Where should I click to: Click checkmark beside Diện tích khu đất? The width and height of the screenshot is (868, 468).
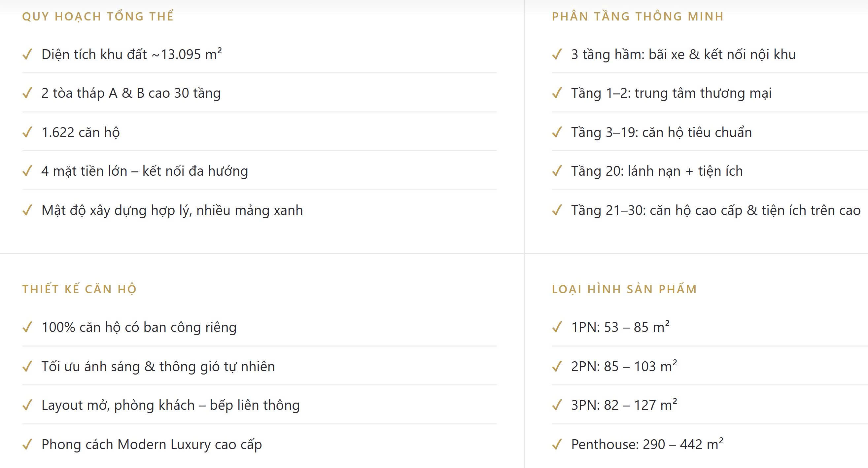point(27,54)
